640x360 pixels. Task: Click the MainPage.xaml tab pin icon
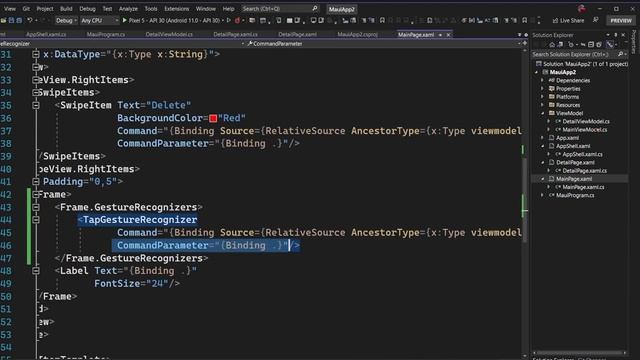point(440,35)
